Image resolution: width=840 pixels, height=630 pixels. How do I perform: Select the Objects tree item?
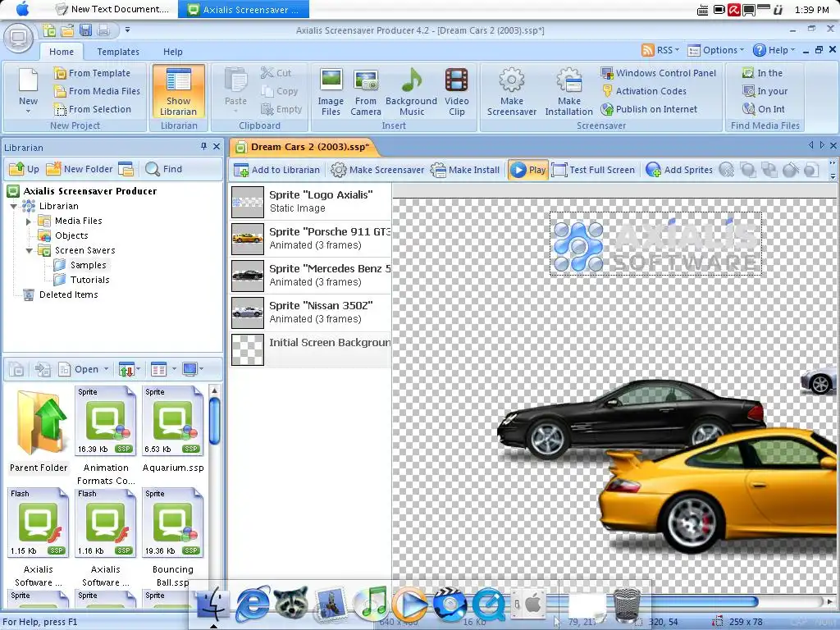(x=71, y=235)
